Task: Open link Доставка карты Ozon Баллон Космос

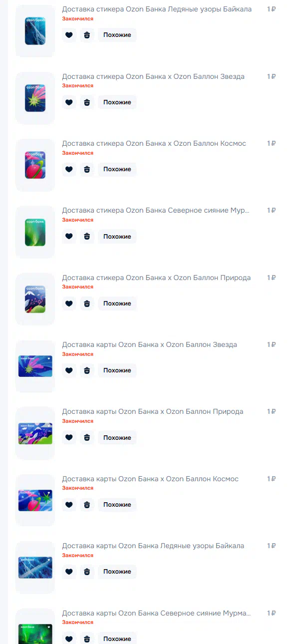Action: (150, 479)
